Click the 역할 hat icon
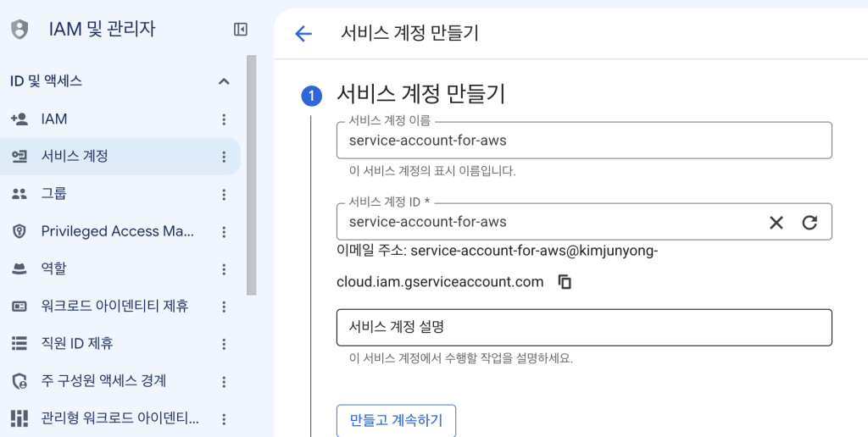The width and height of the screenshot is (868, 437). [19, 268]
